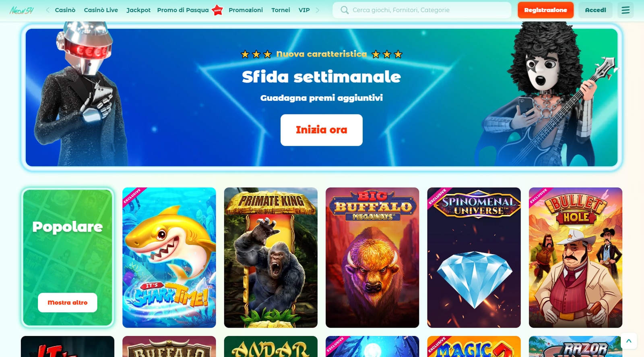Go to the Tornei section
Screen dimensions: 644x357
(281, 10)
